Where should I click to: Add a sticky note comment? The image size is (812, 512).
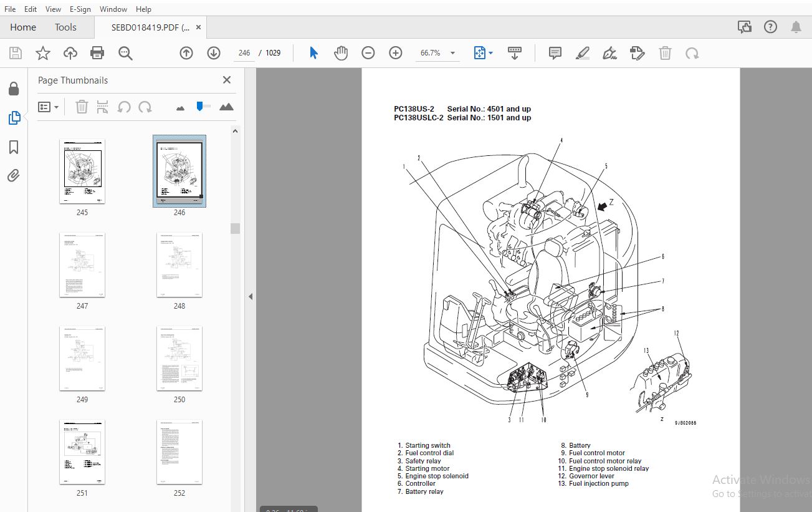pyautogui.click(x=555, y=53)
